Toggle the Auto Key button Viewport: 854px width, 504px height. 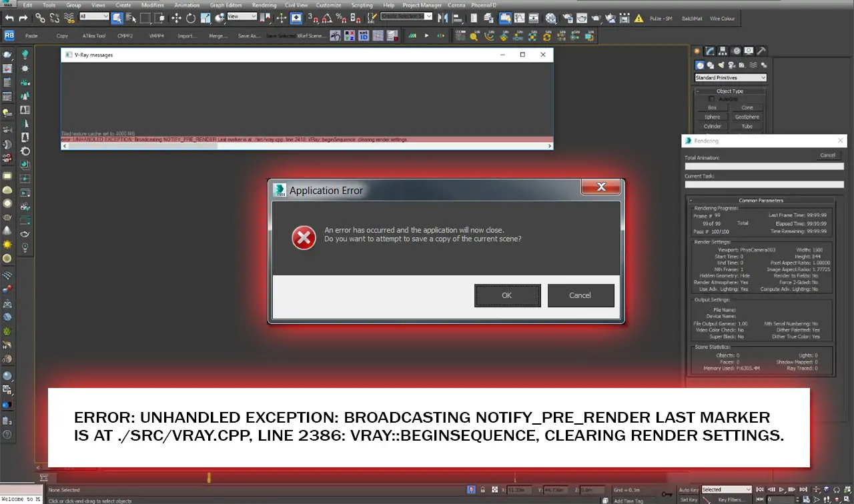[688, 489]
